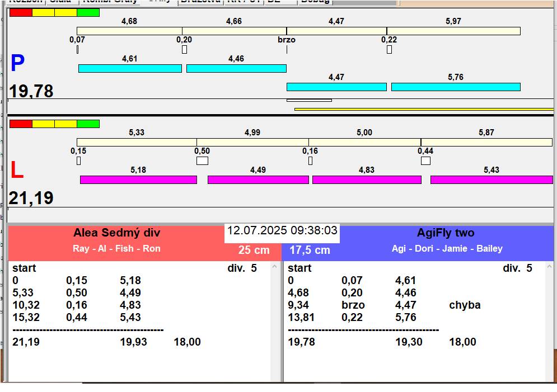Viewport: 557px width, 392px height.
Task: Click the small white bar under the cyan 4,47 bar
Action: (x=309, y=101)
